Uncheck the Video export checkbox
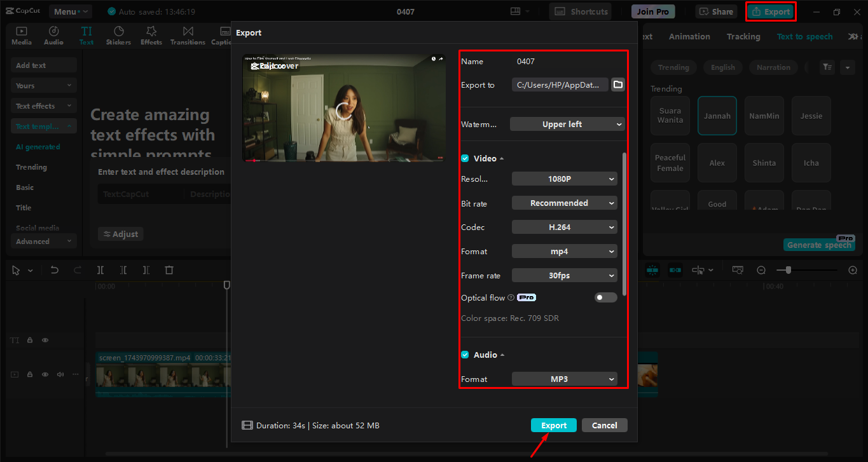Image resolution: width=868 pixels, height=462 pixels. tap(465, 158)
